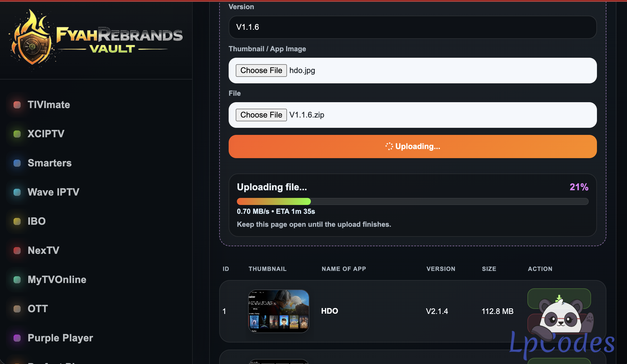Screen dimensions: 627x364
Task: Click the orange Uploading... button
Action: point(412,146)
